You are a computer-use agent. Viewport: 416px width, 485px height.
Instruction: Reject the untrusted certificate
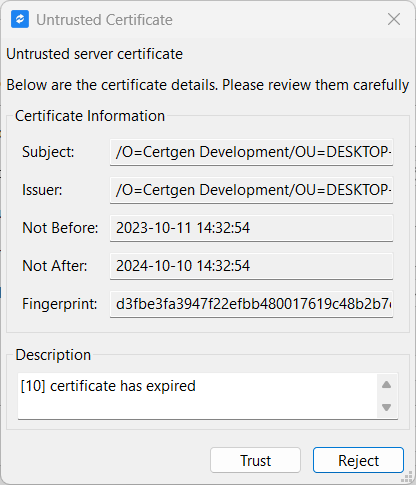click(358, 460)
